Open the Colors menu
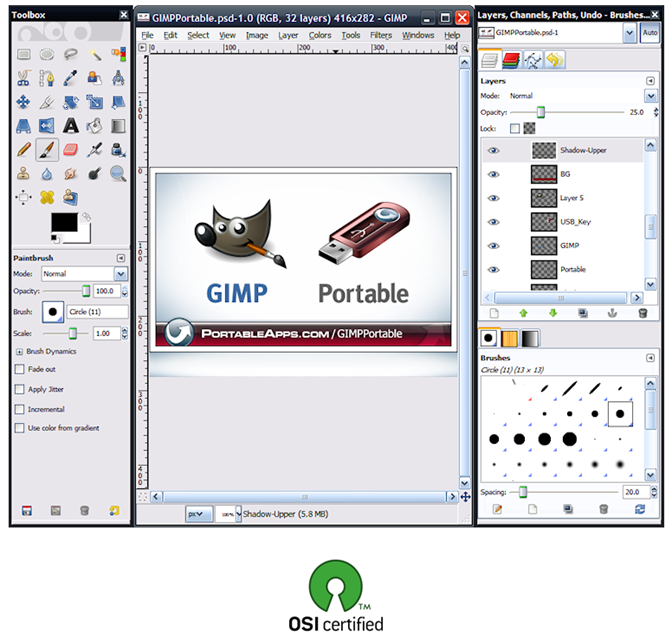 pyautogui.click(x=320, y=35)
